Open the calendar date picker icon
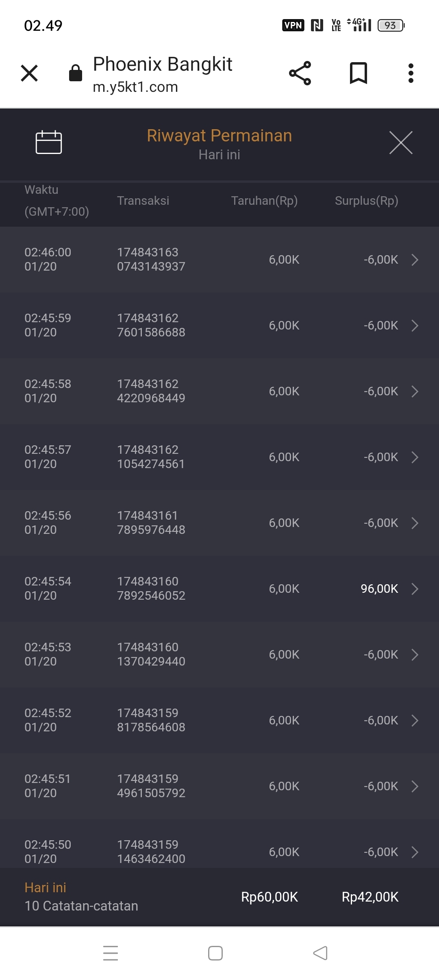The width and height of the screenshot is (439, 980). click(x=48, y=143)
